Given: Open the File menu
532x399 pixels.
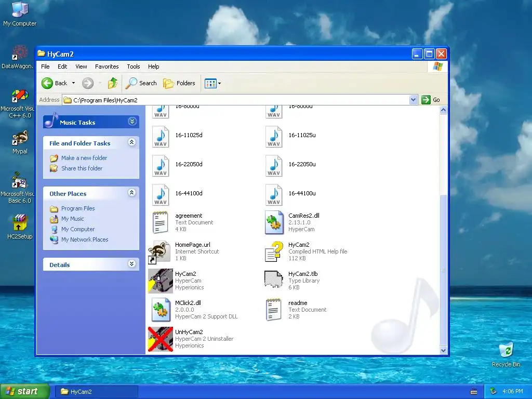Looking at the screenshot, I should (45, 66).
